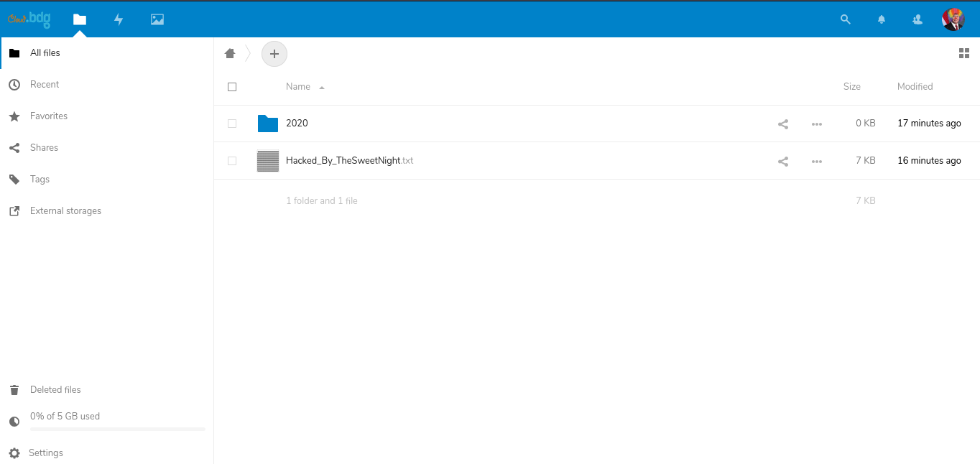Open the Activity lightning bolt icon

119,19
